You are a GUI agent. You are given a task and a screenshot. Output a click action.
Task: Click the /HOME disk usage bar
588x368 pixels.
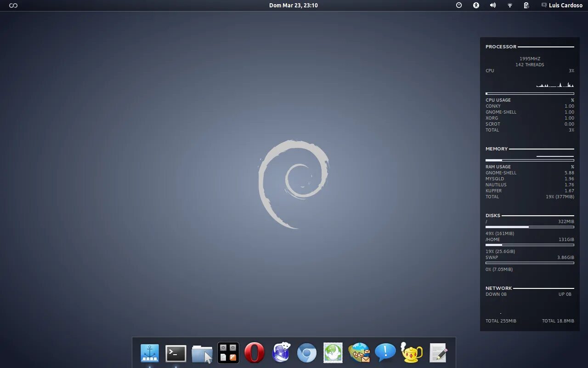pos(530,245)
